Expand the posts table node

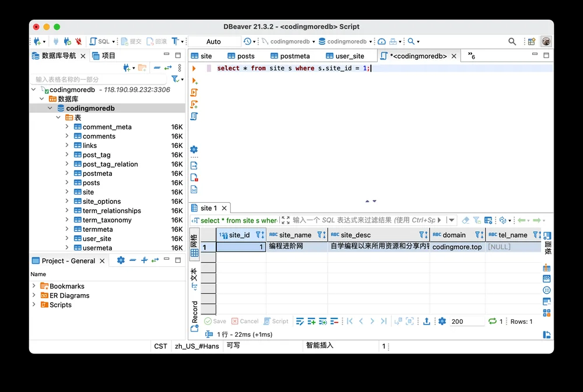[67, 182]
